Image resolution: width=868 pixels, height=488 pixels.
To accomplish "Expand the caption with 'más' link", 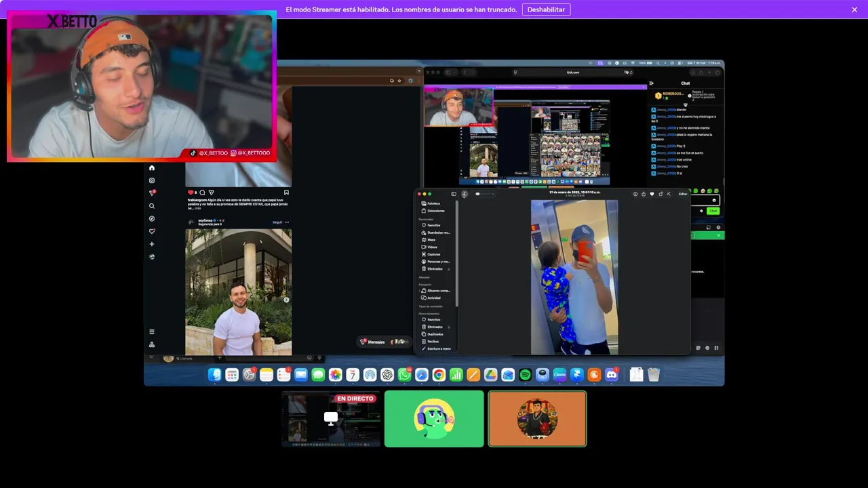I will point(198,208).
